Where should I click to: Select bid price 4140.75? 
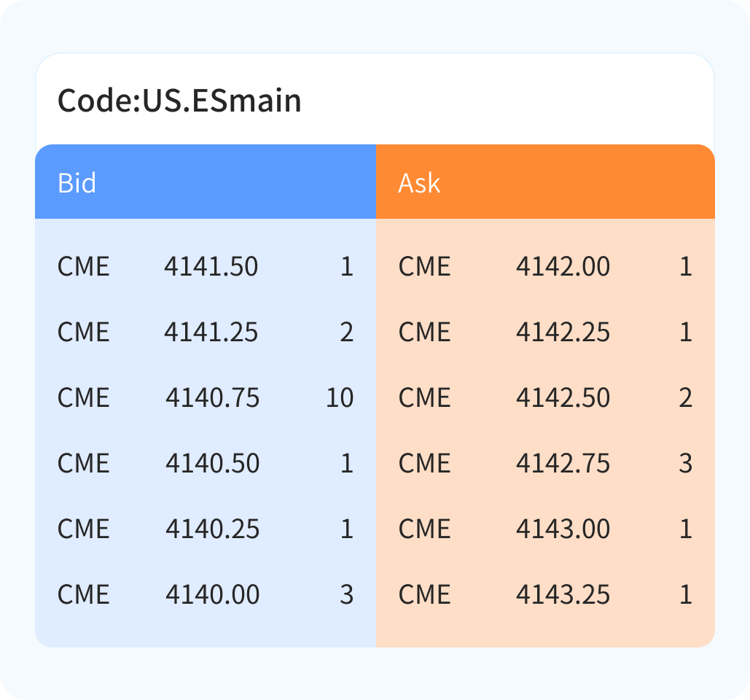click(x=212, y=398)
